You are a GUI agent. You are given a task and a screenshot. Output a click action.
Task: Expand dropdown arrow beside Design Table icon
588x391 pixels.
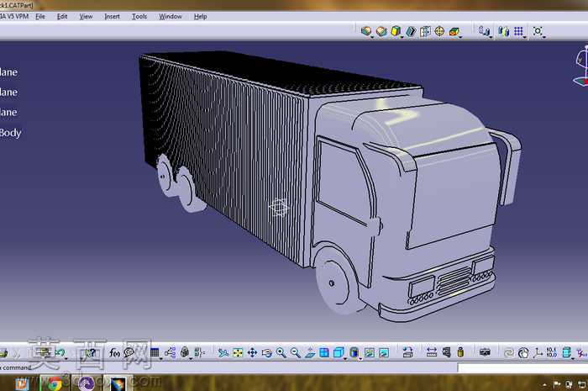(x=161, y=359)
